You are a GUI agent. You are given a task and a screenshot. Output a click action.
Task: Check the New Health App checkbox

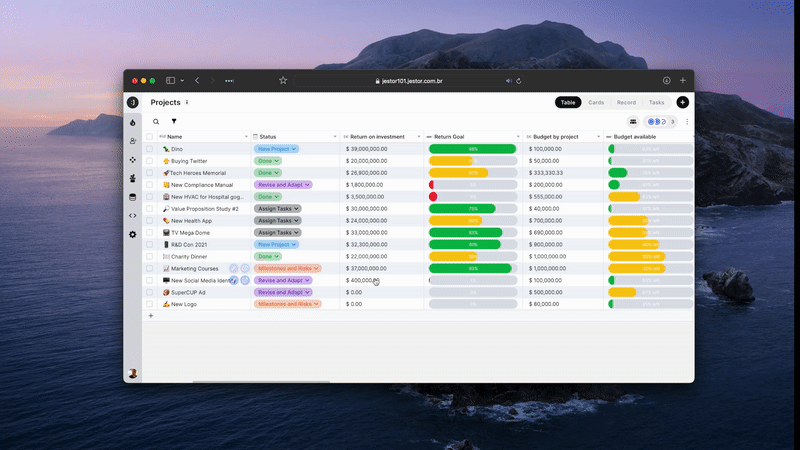point(149,220)
